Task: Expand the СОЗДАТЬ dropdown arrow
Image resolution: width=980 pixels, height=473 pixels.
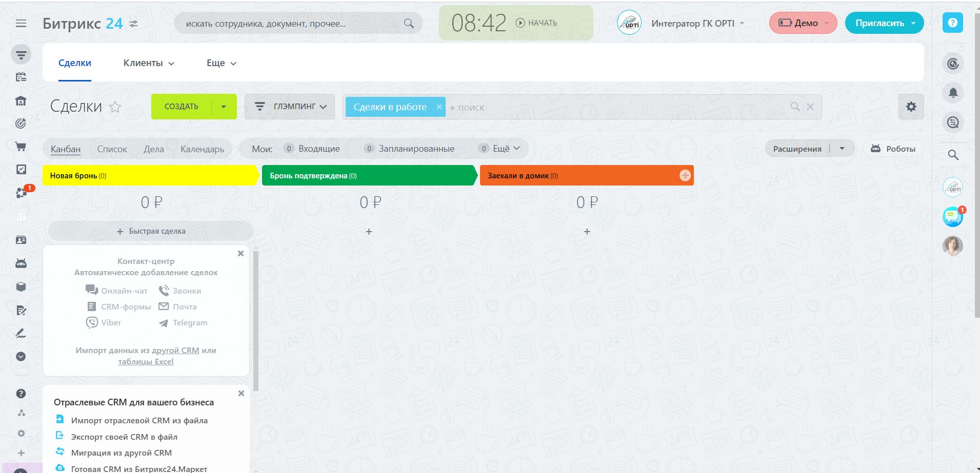Action: (224, 107)
